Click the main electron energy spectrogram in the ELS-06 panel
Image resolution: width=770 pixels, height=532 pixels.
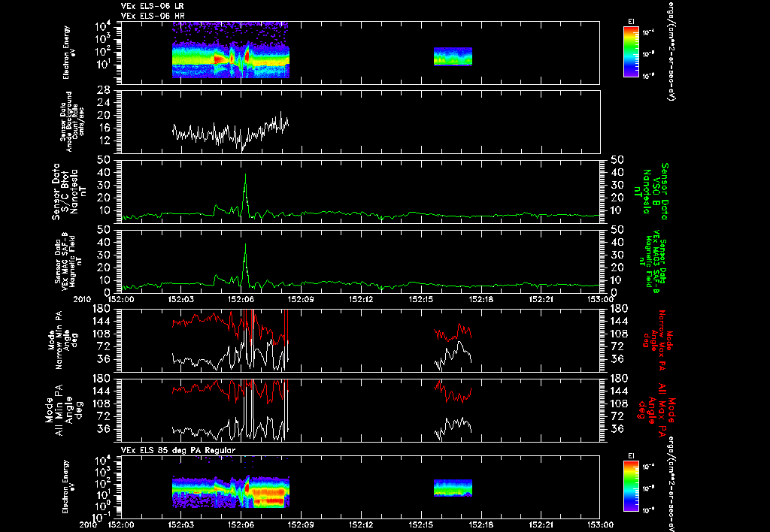(231, 50)
